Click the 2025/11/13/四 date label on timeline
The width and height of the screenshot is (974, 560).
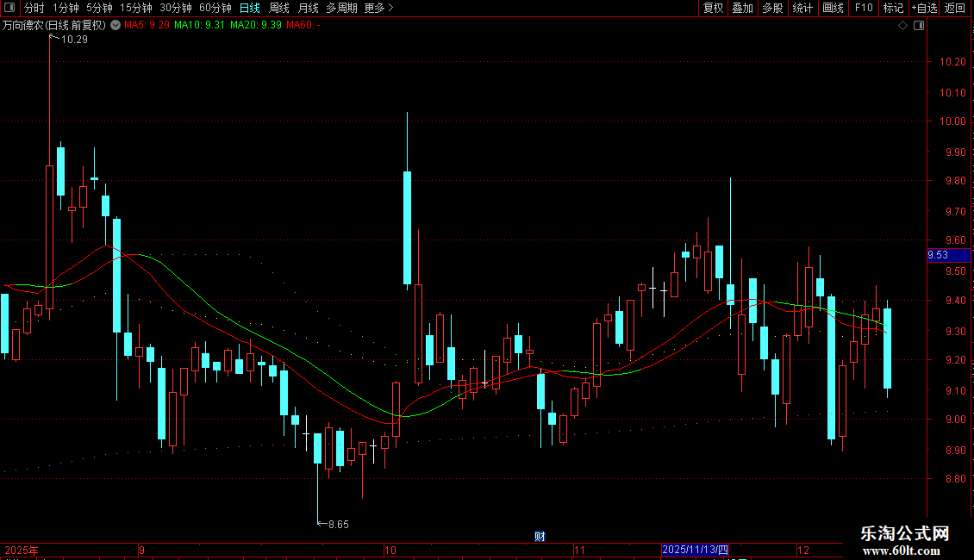click(695, 550)
